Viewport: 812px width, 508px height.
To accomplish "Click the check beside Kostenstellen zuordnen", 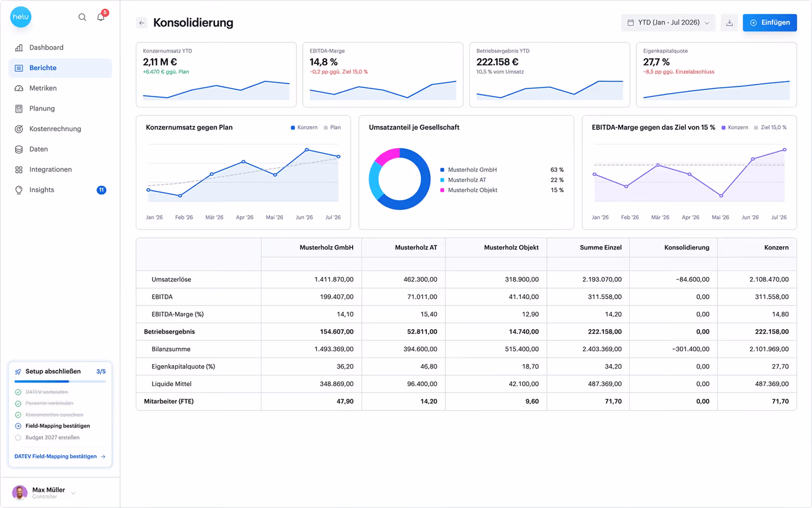I will click(18, 415).
